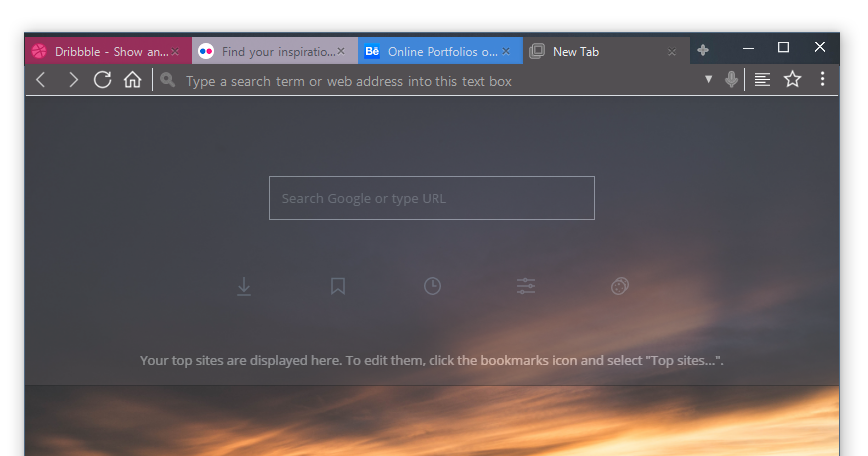Expand the address bar dropdown arrow
868x456 pixels.
coord(708,79)
